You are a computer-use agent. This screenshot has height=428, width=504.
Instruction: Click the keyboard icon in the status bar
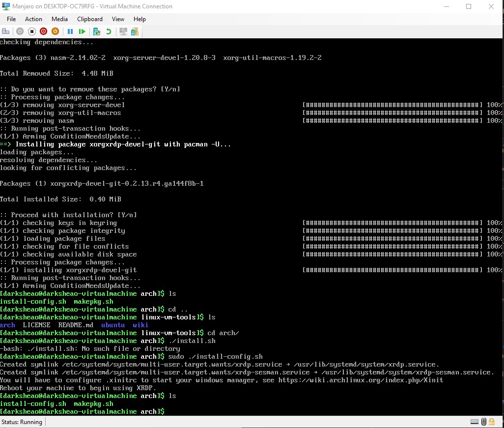(x=475, y=422)
